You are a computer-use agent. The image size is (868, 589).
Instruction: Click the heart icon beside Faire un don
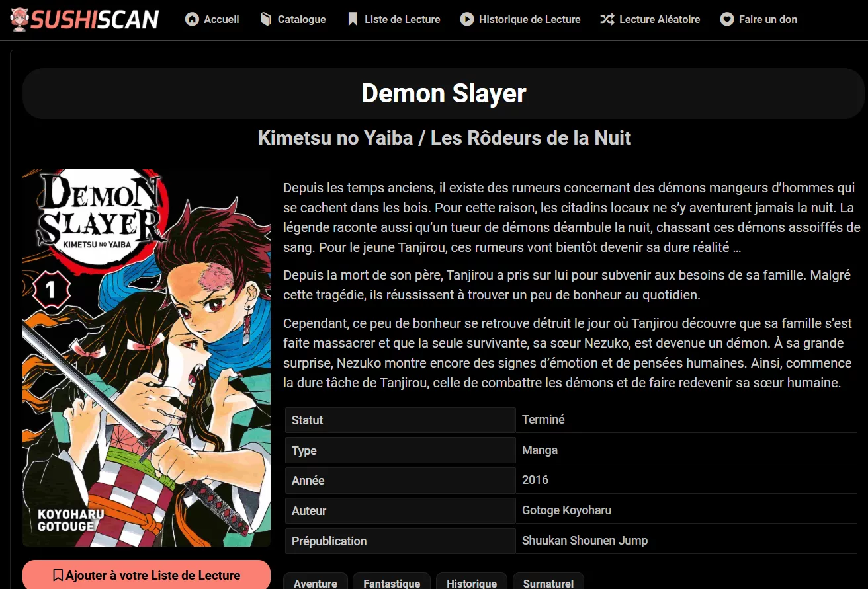click(726, 20)
